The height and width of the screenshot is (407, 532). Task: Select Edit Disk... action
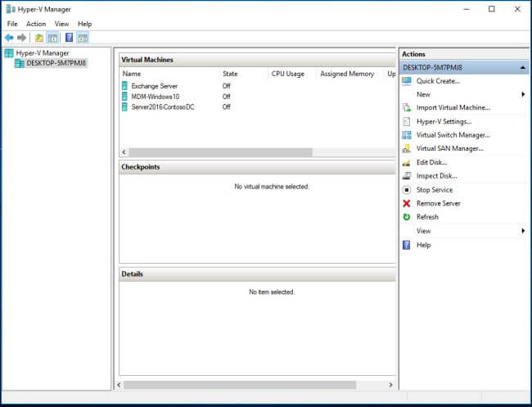click(x=431, y=162)
